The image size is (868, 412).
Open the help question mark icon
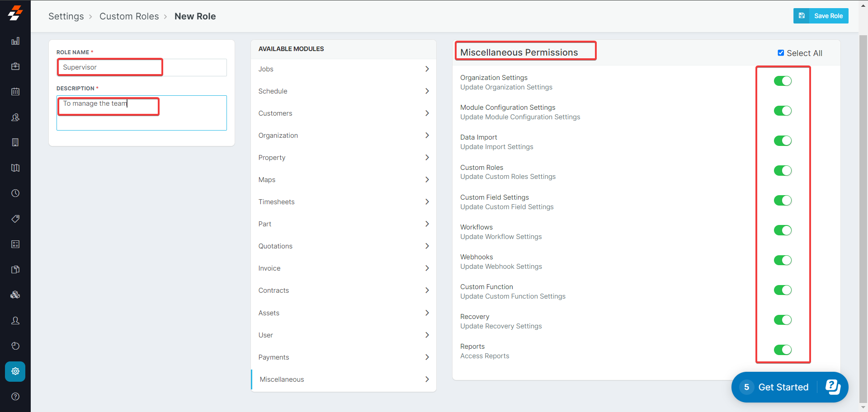(15, 397)
